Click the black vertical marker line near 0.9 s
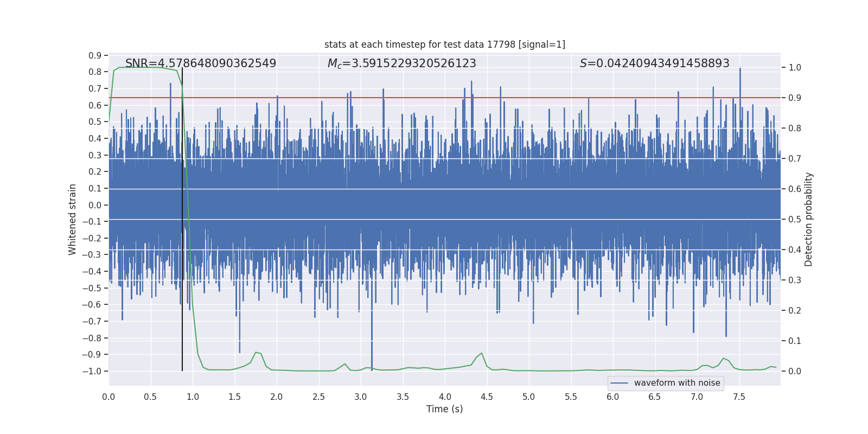Screen dimensions: 868x434 click(182, 219)
